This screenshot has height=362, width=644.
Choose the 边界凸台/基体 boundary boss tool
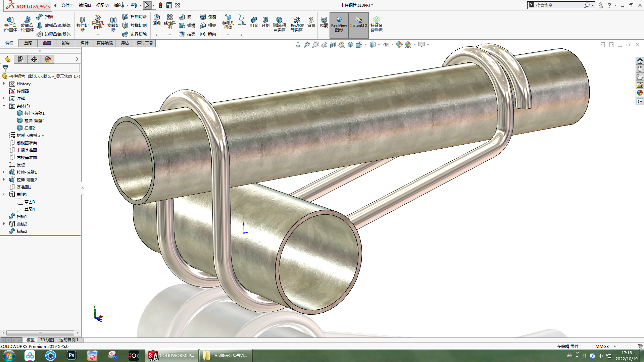pos(54,34)
